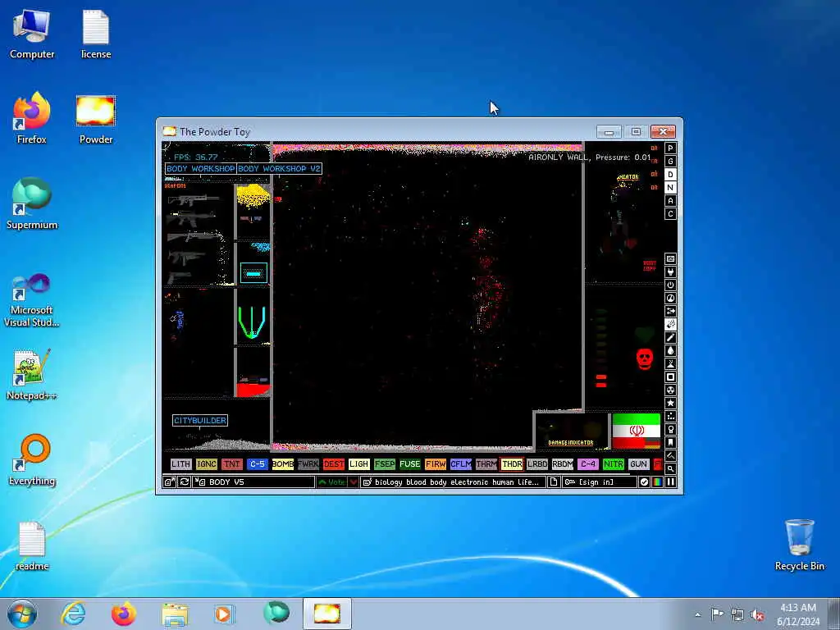
Task: Open the C console button
Action: 670,214
